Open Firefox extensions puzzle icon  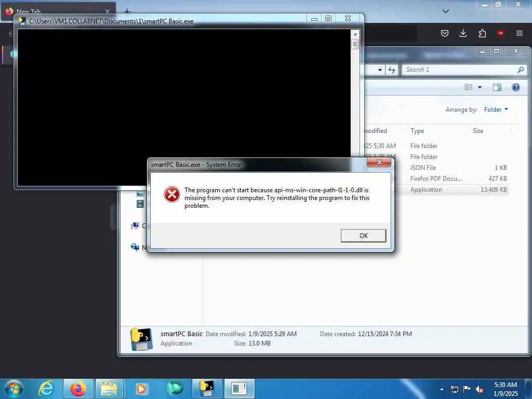pos(482,33)
